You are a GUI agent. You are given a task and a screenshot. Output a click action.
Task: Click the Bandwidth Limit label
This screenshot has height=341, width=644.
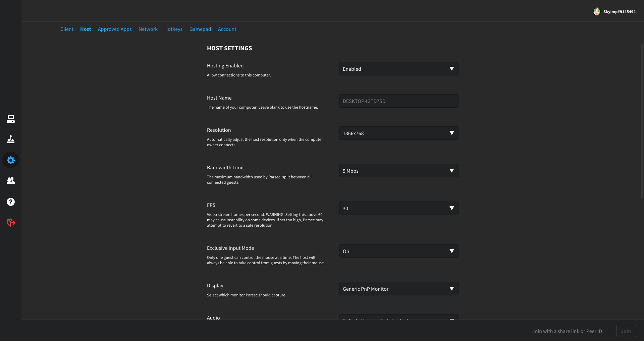pos(225,168)
